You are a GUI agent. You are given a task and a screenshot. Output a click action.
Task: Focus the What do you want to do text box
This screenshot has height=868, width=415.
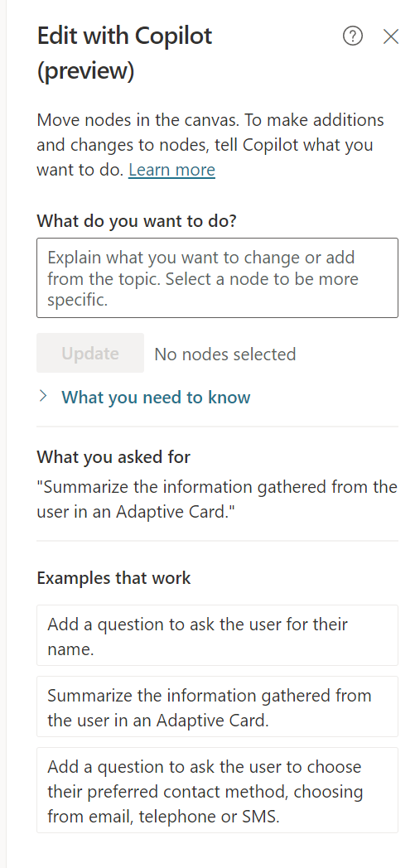(x=218, y=278)
